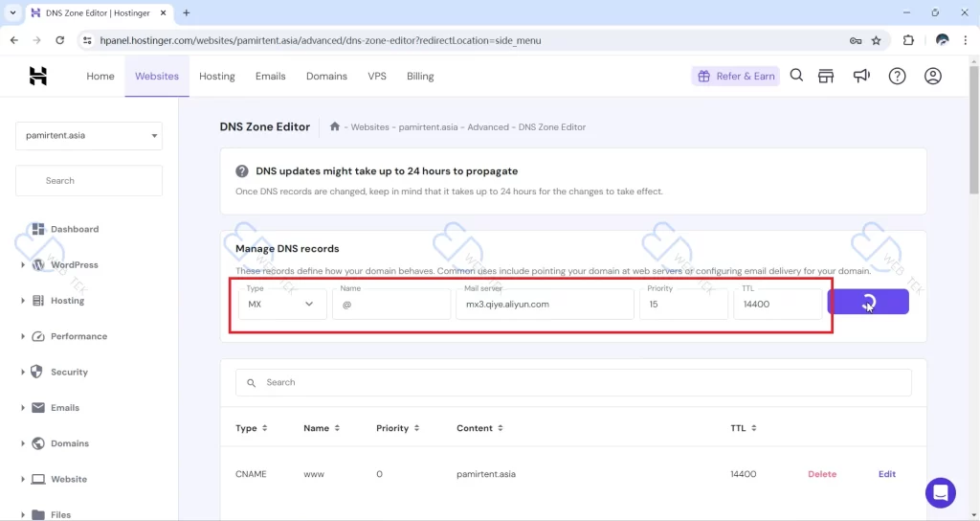Switch to the Hosting top menu
This screenshot has width=980, height=521.
[x=217, y=77]
